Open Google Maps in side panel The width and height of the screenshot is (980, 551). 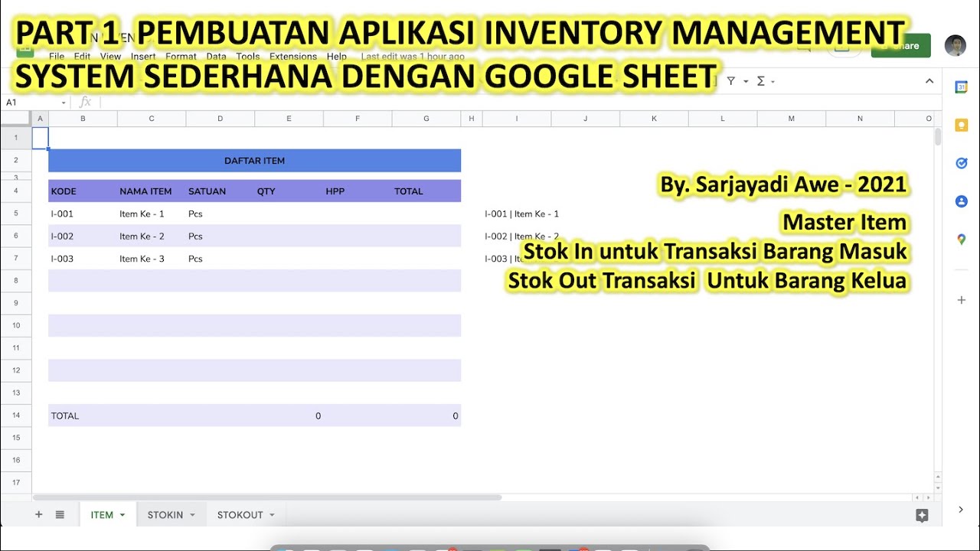[962, 240]
